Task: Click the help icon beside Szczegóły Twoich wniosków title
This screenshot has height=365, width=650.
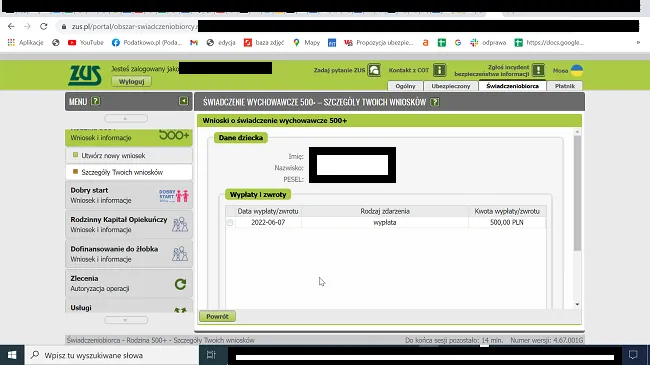Action: pyautogui.click(x=434, y=102)
